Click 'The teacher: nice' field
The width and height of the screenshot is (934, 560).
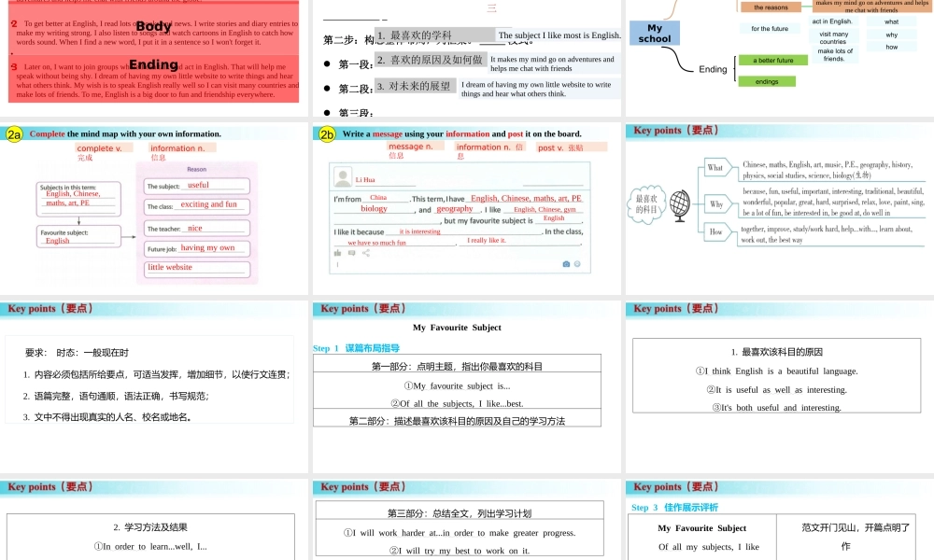197,229
